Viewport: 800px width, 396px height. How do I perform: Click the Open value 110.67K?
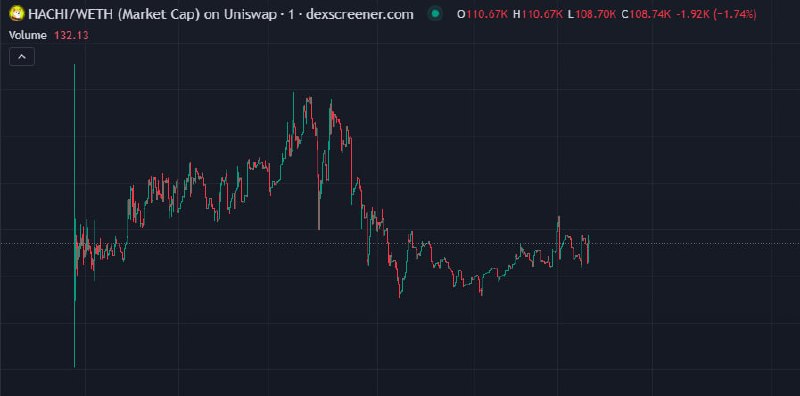487,14
